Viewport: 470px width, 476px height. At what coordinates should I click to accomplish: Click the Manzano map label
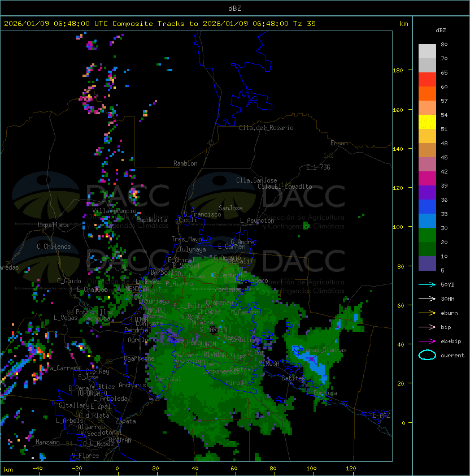tap(47, 442)
